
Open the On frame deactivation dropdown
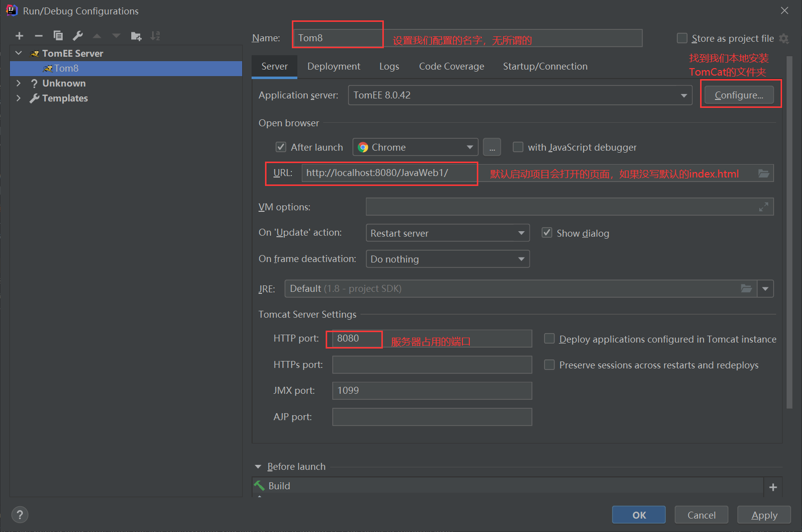pyautogui.click(x=447, y=259)
